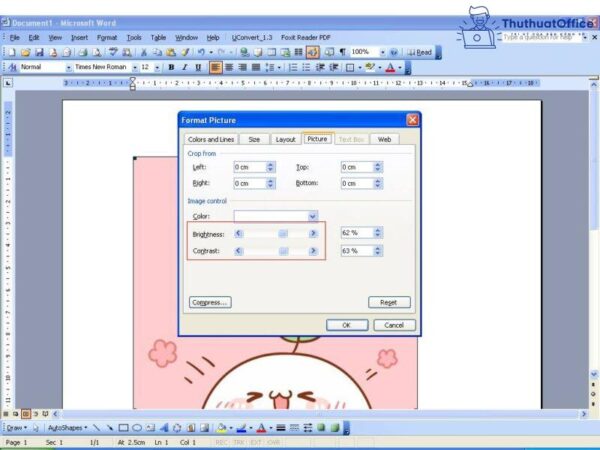Screen dimensions: 600x450
Task: Click the Left crop value field
Action: point(249,167)
